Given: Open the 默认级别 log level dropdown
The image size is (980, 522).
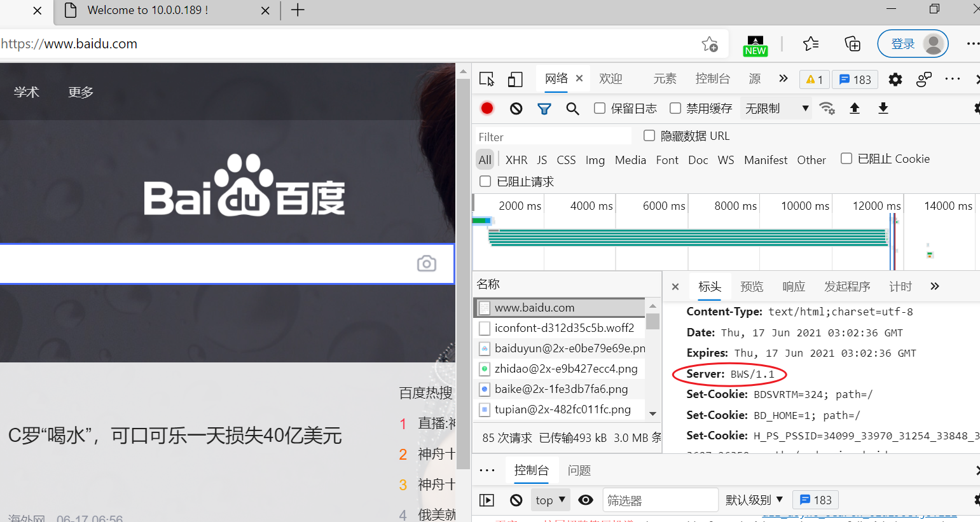Looking at the screenshot, I should (754, 500).
